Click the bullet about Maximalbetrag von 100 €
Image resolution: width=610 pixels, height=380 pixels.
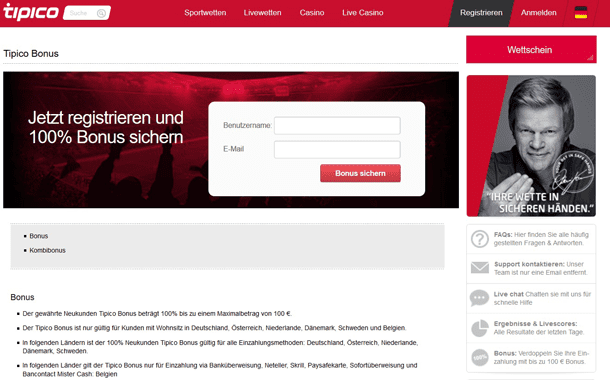point(157,313)
